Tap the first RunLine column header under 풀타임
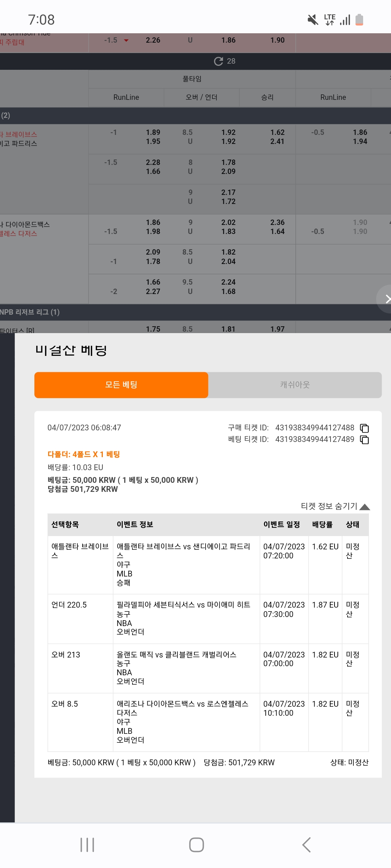The width and height of the screenshot is (391, 868). [126, 97]
